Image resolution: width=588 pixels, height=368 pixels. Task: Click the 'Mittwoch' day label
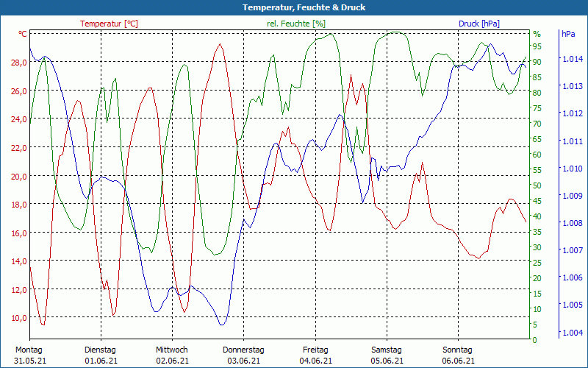click(172, 350)
